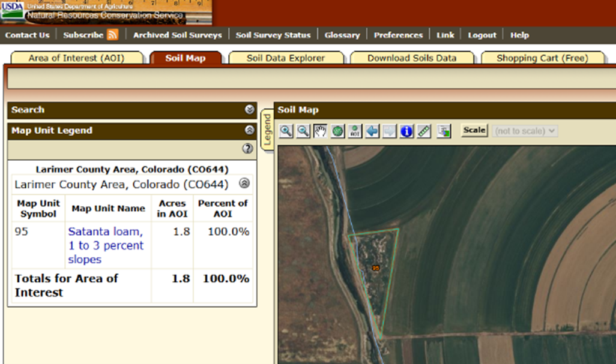Click the USDA logo
Image resolution: width=616 pixels, height=364 pixels.
[12, 10]
